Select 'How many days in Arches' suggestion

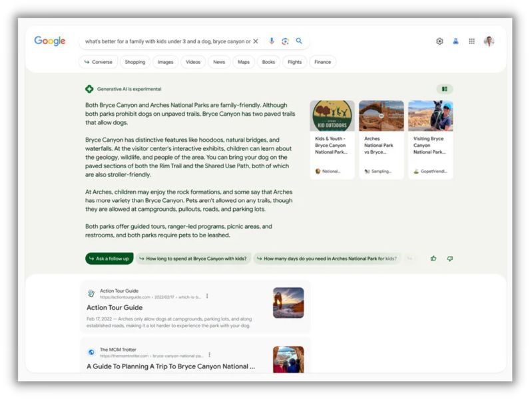click(327, 259)
